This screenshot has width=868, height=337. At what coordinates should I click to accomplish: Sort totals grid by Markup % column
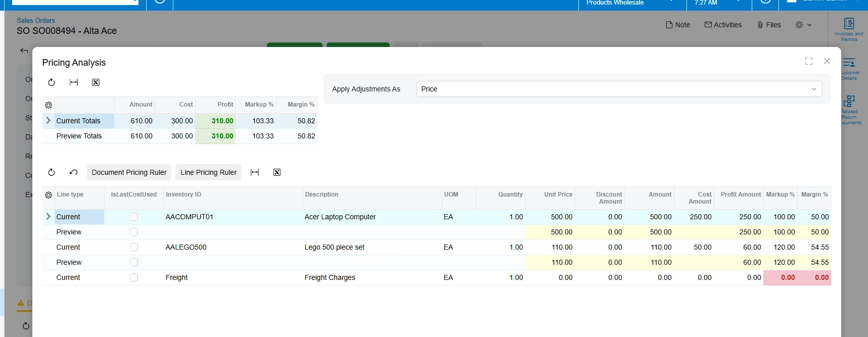tap(256, 105)
